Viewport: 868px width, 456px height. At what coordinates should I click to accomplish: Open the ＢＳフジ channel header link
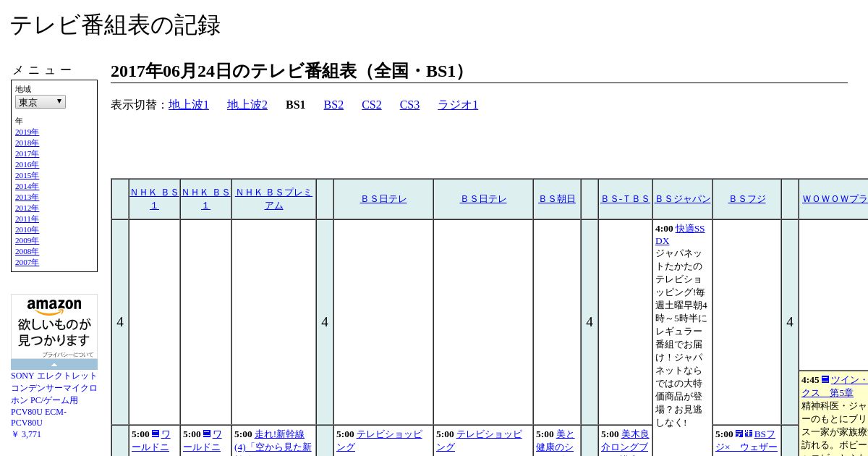pos(747,199)
